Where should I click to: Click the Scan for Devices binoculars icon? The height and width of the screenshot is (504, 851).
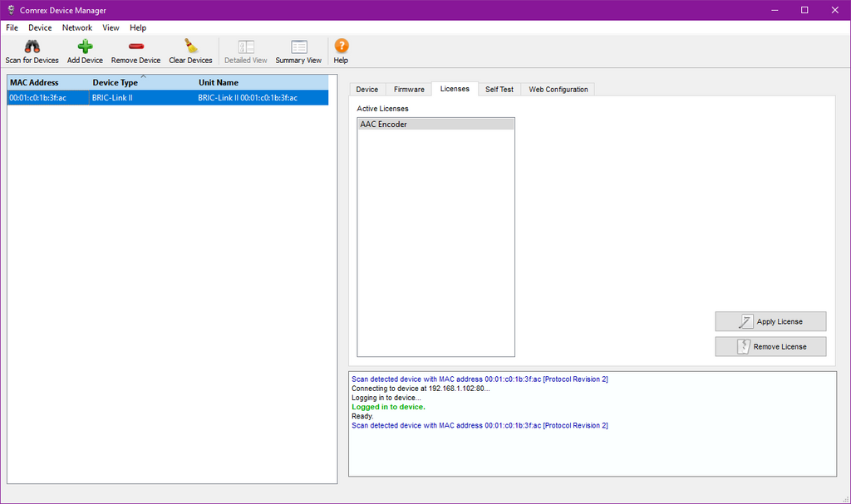click(32, 46)
